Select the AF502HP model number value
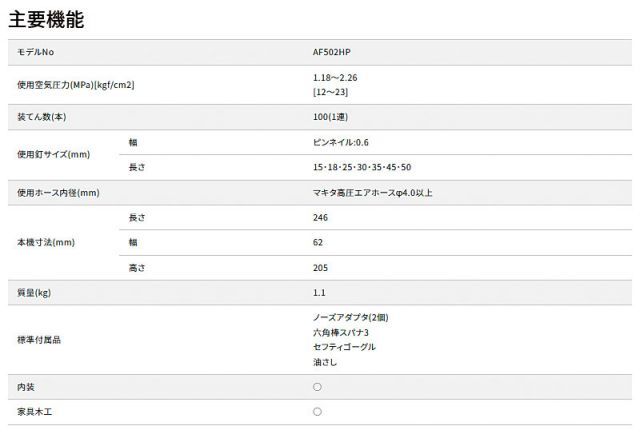Screen dimensions: 640x438 [333, 51]
